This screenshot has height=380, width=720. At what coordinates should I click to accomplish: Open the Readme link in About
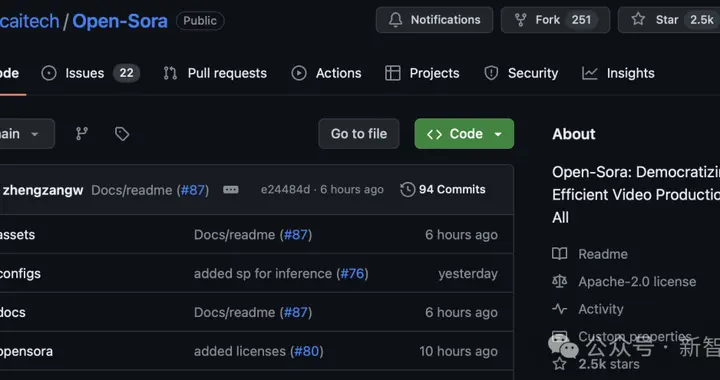pos(603,254)
